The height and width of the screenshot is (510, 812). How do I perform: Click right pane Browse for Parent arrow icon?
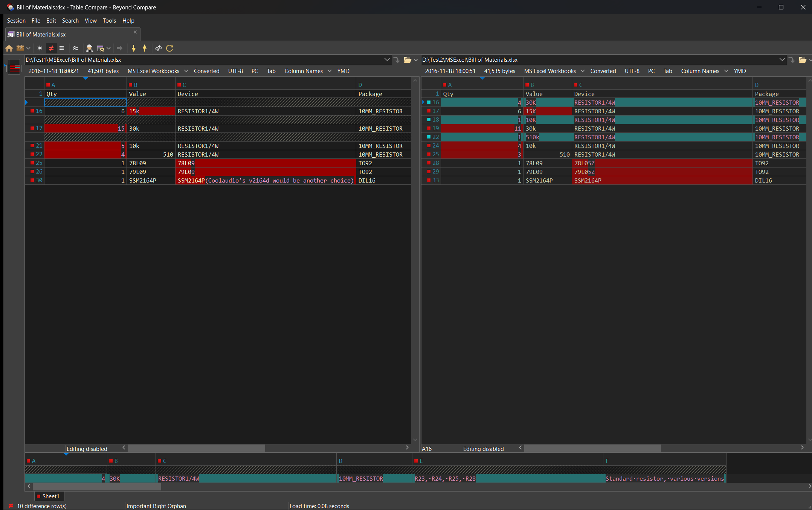click(x=792, y=60)
